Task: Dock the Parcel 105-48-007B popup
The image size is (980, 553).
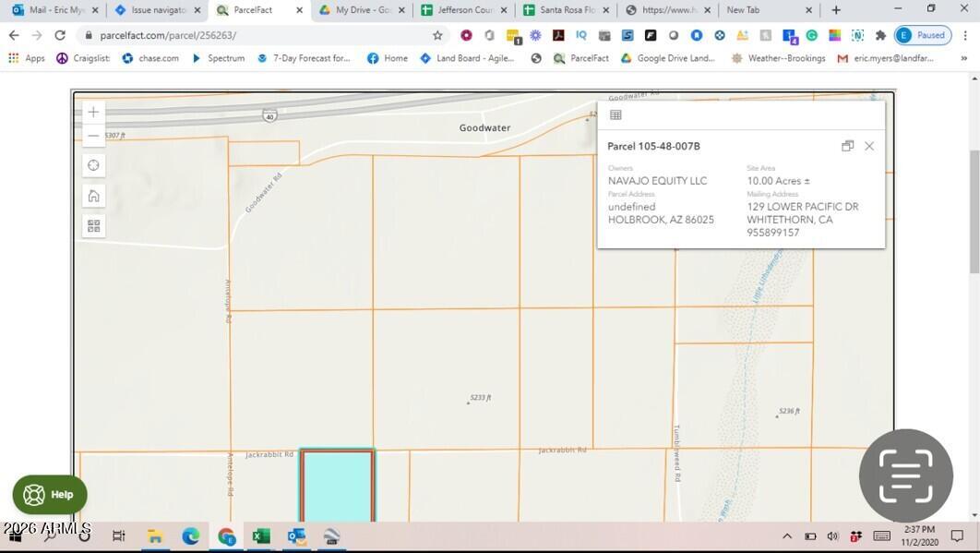Action: [x=847, y=146]
